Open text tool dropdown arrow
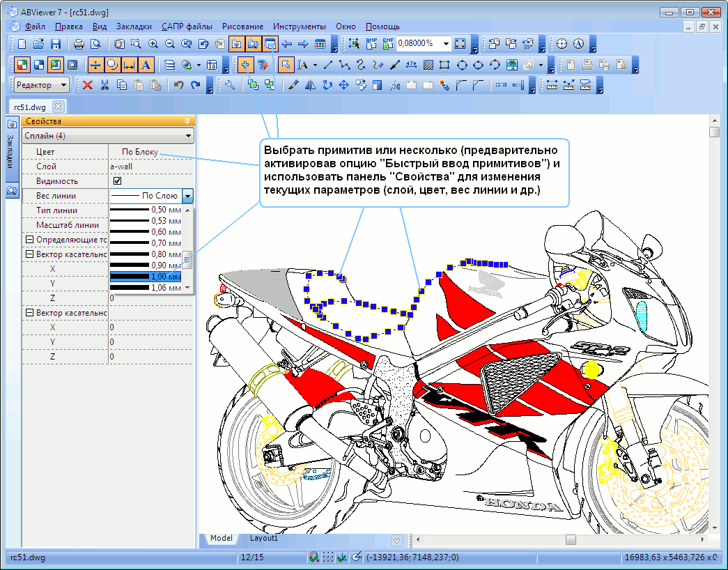The image size is (728, 570). [x=316, y=65]
